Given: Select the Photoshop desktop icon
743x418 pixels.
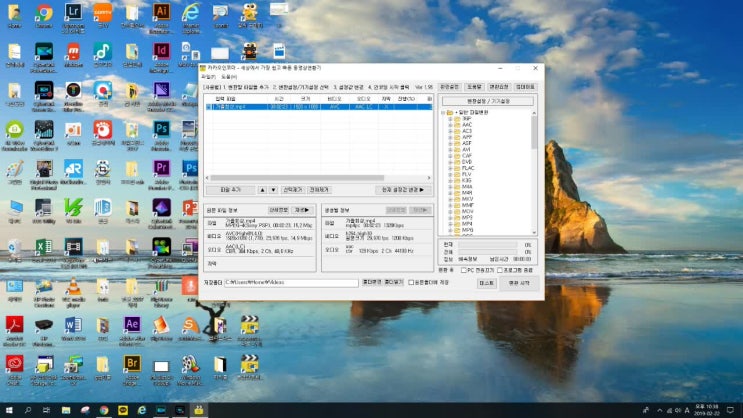Looking at the screenshot, I should pos(161,129).
